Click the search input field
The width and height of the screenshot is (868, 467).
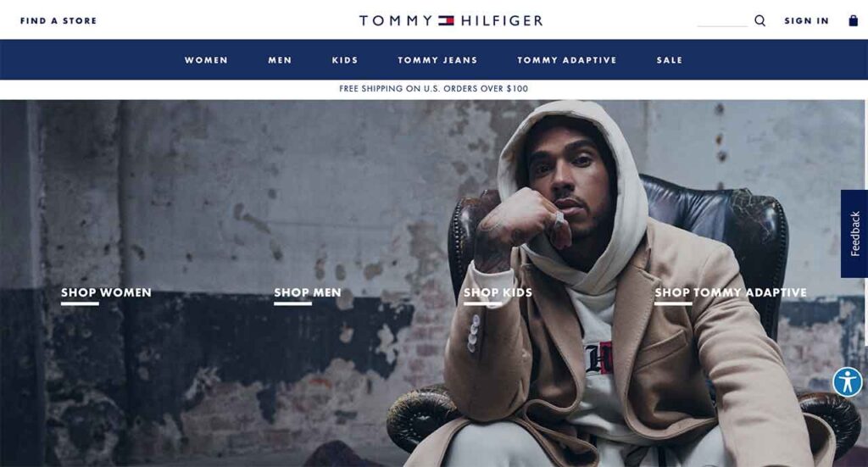pos(722,21)
